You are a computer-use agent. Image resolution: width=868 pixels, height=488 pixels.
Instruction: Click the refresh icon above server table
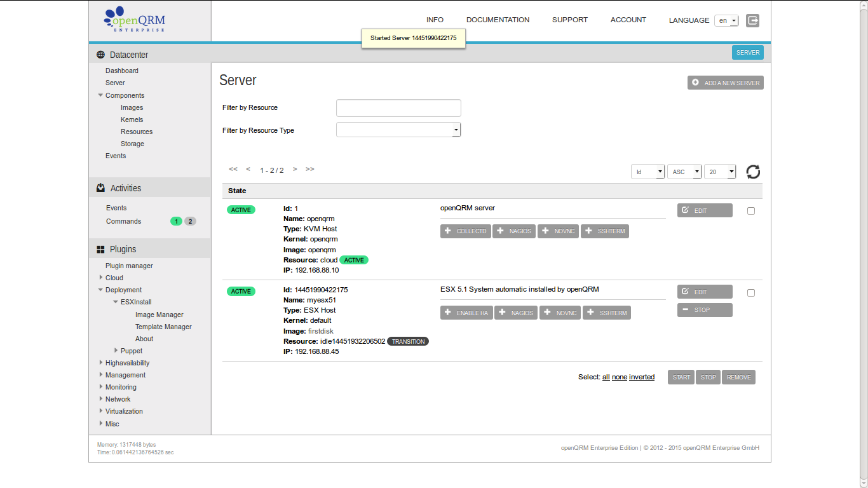click(x=753, y=172)
